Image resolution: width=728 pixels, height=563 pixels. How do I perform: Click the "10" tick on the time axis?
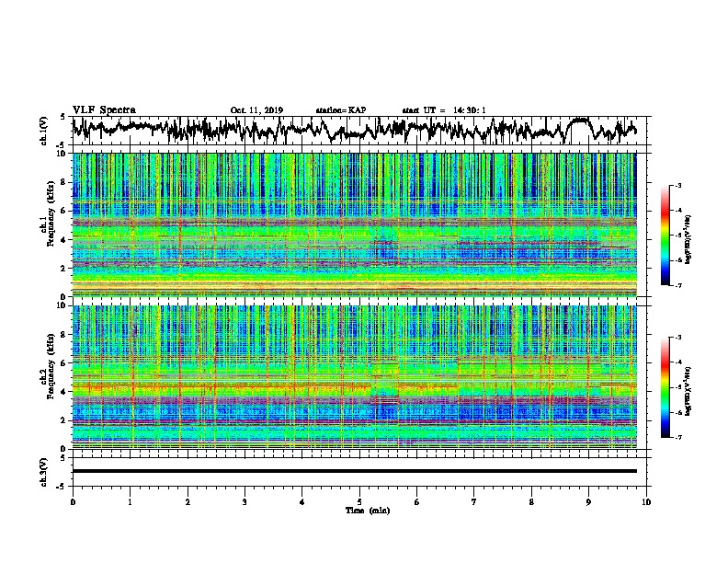click(646, 502)
